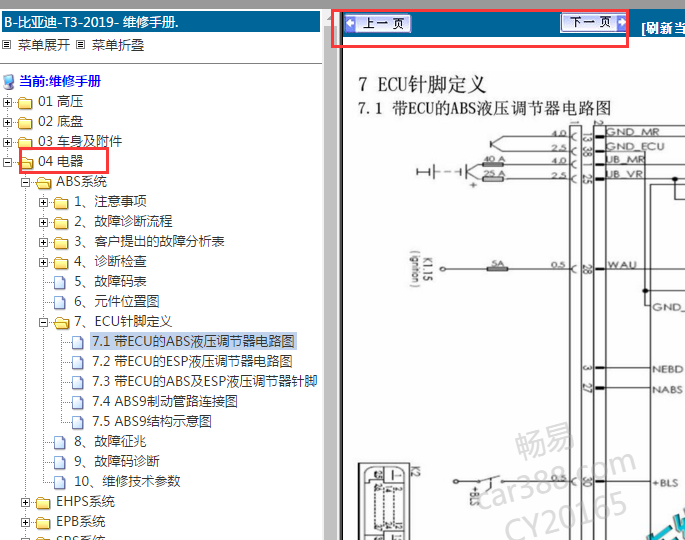Click the B-比亚迪-T3-2019-维修手册 title bar
The height and width of the screenshot is (540, 685).
coord(161,22)
